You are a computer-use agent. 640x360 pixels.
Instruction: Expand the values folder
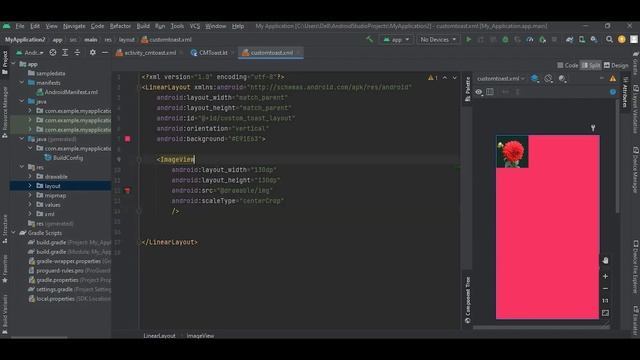[x=30, y=204]
